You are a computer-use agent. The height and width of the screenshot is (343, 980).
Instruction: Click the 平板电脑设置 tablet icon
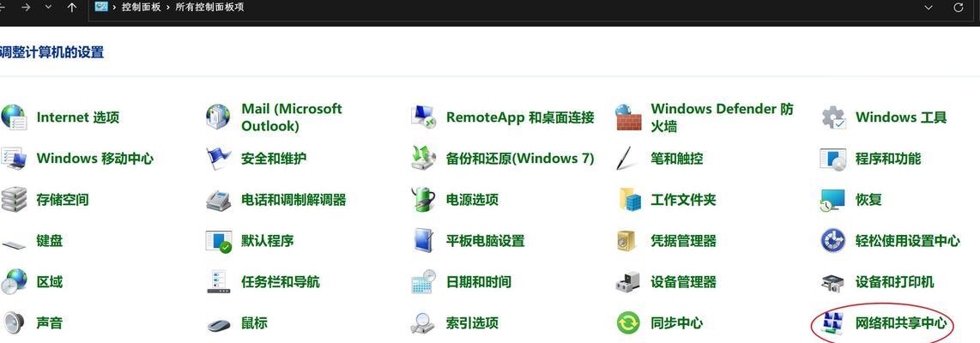[423, 241]
